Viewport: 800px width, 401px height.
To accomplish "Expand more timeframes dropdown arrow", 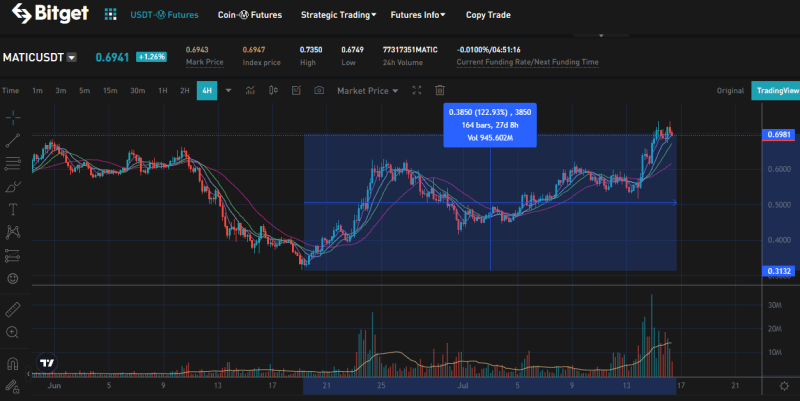I will pos(228,90).
